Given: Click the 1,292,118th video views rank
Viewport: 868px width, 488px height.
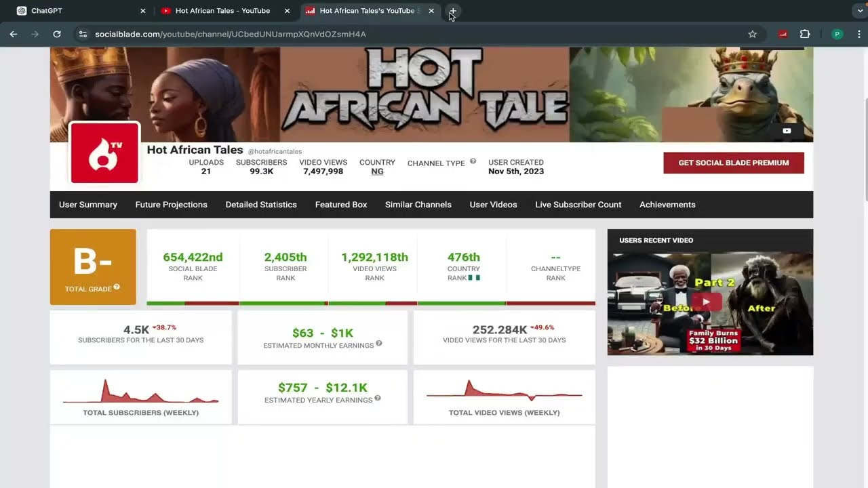Looking at the screenshot, I should click(374, 257).
